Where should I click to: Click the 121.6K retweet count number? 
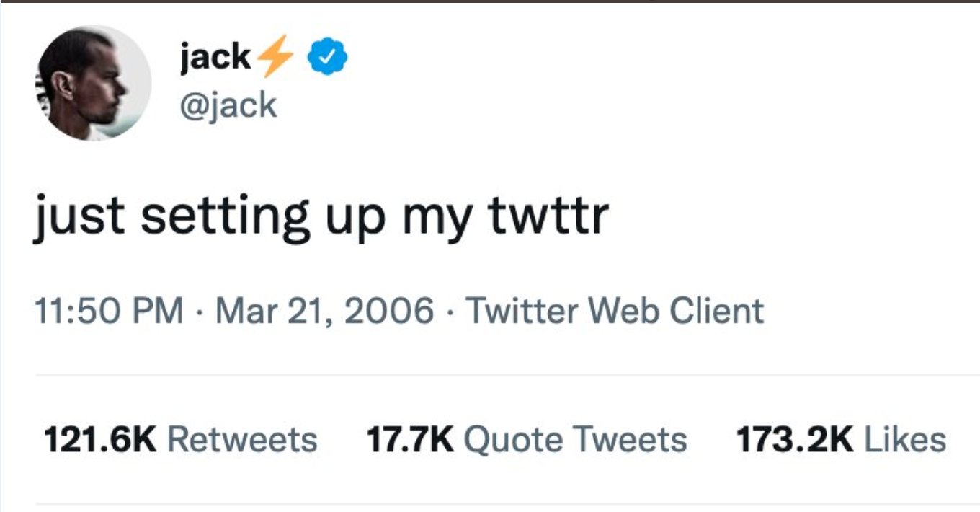click(100, 439)
